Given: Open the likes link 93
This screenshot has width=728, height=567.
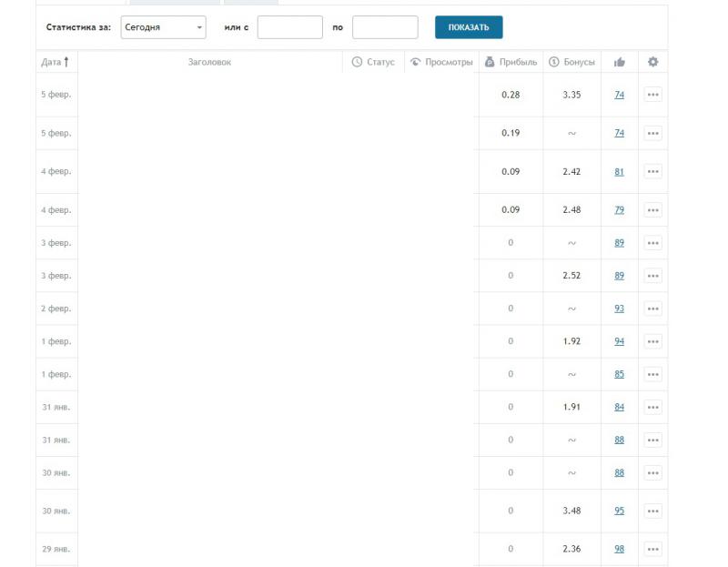Looking at the screenshot, I should pyautogui.click(x=620, y=309).
